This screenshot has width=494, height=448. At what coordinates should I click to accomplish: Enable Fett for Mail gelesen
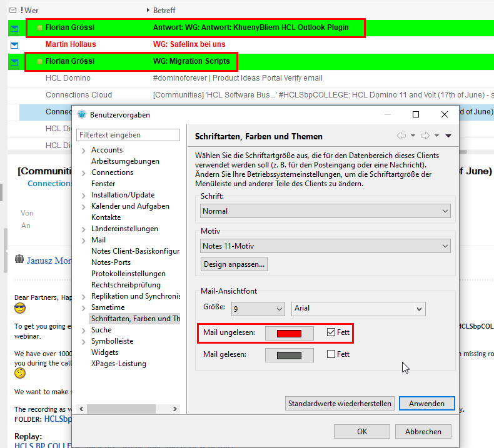pyautogui.click(x=331, y=354)
